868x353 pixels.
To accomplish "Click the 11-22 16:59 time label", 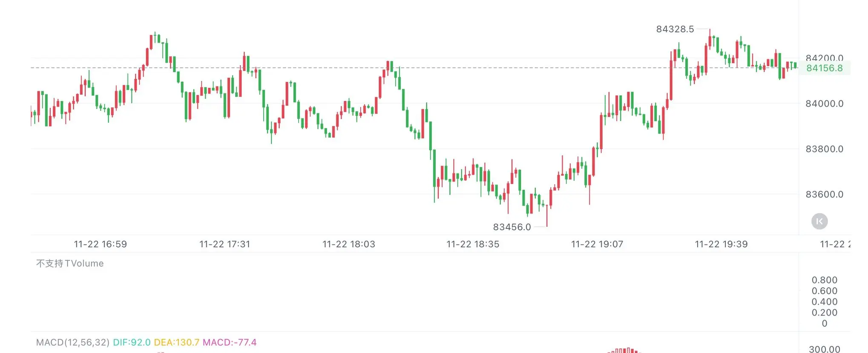I will click(101, 244).
